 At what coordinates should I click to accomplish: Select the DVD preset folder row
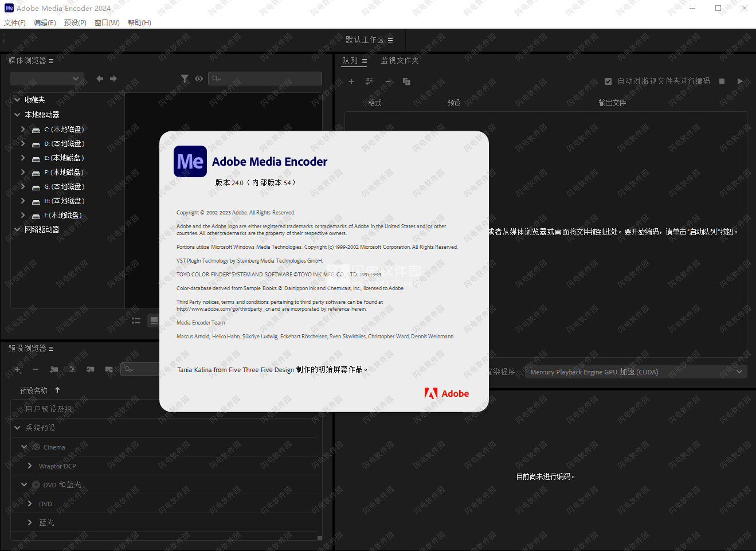[164, 503]
